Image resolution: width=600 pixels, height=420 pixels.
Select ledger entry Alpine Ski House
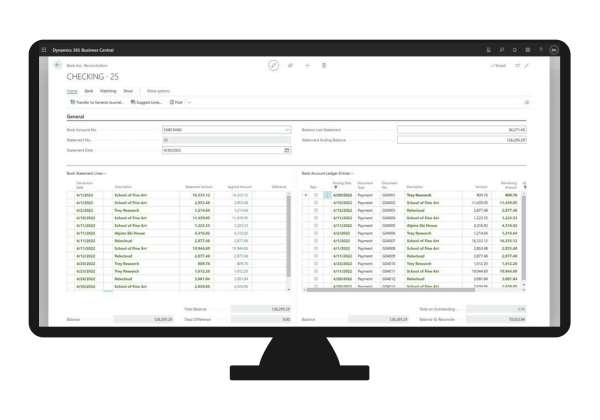click(x=422, y=226)
